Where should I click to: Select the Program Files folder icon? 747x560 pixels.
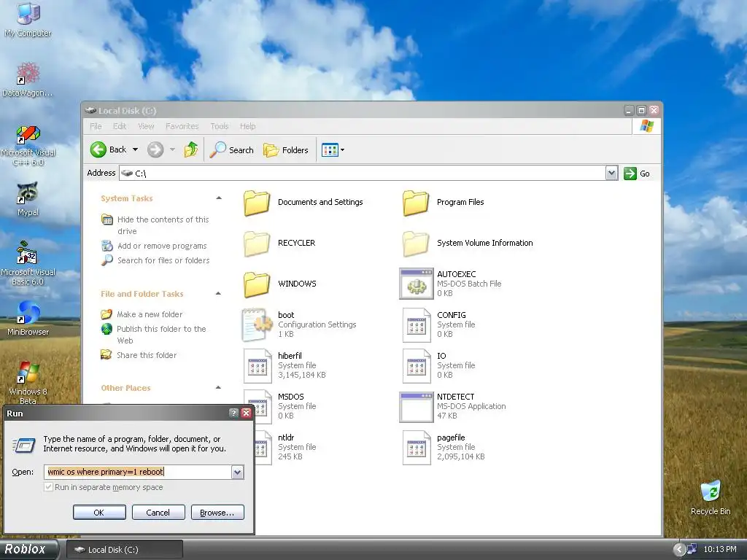pos(415,203)
